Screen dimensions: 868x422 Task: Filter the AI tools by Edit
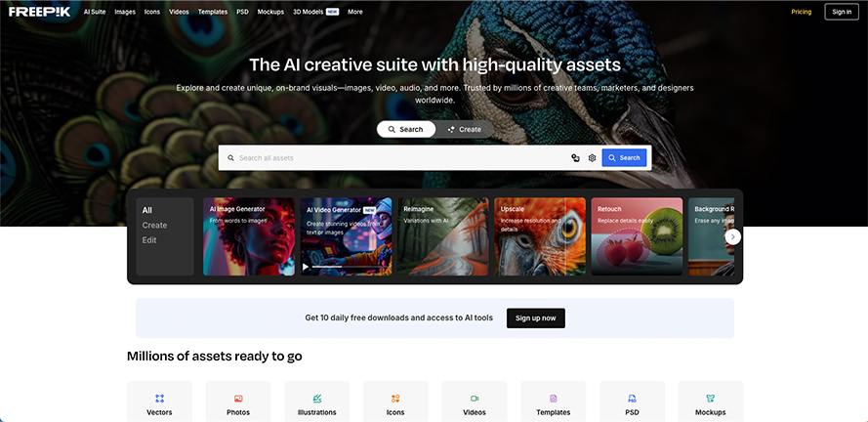pyautogui.click(x=149, y=240)
